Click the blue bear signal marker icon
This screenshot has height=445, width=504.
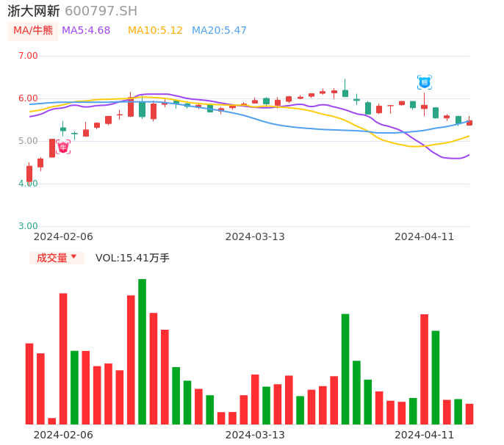[425, 83]
